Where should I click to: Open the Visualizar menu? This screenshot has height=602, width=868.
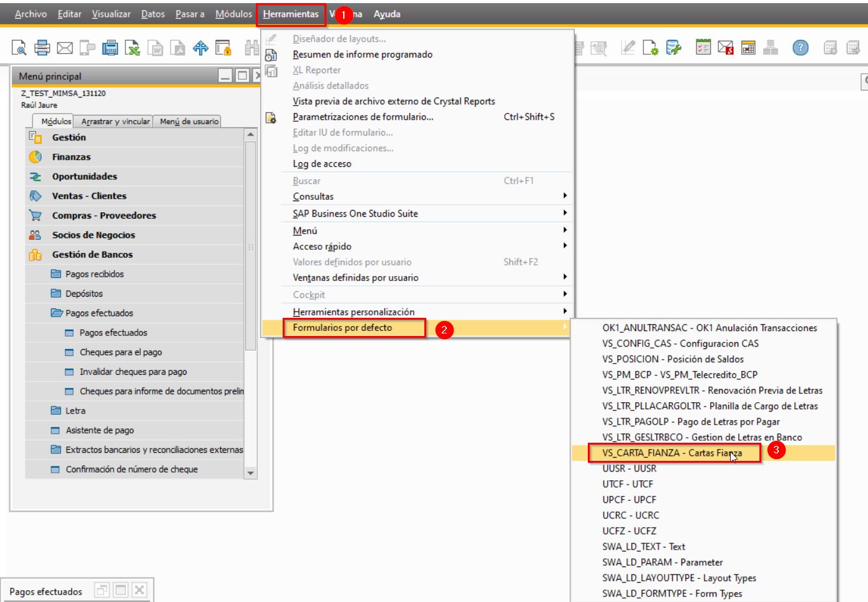[x=111, y=14]
